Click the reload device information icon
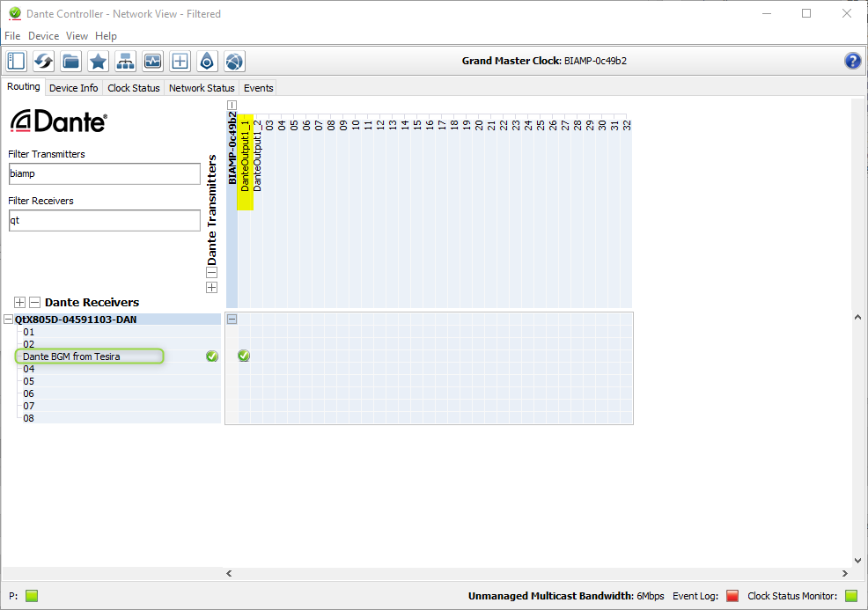The width and height of the screenshot is (868, 610). 43,61
